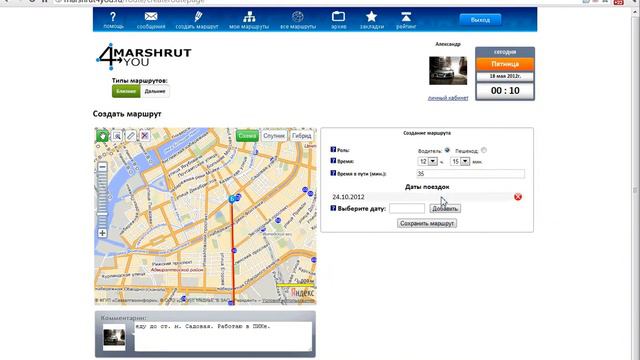
Task: Click the map zoom minus button
Action: pos(102,167)
